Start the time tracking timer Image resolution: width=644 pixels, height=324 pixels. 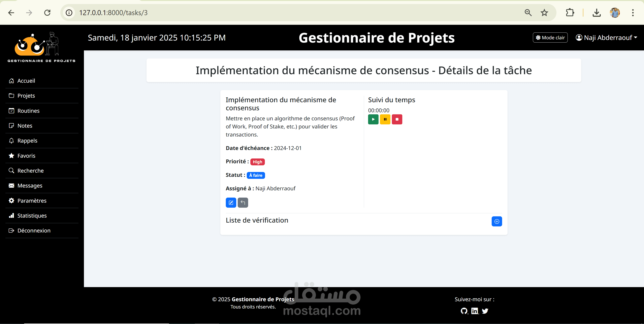coord(373,119)
